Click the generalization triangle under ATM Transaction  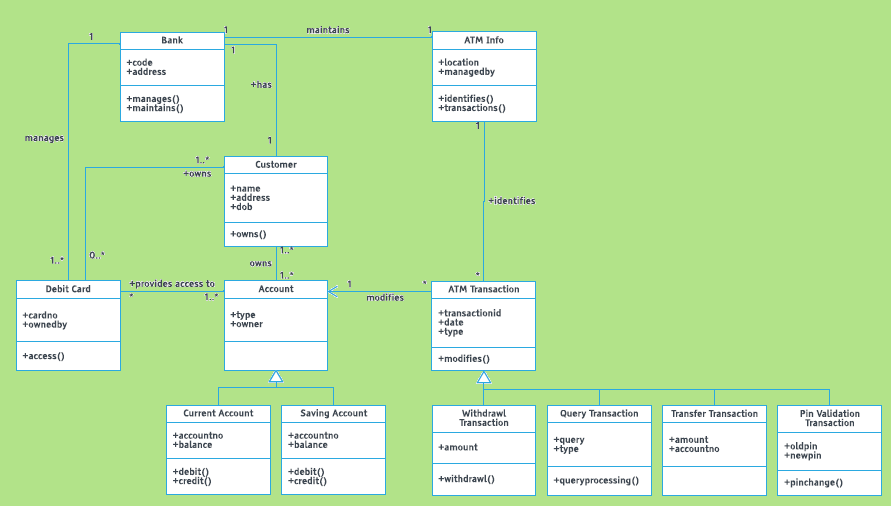point(484,377)
